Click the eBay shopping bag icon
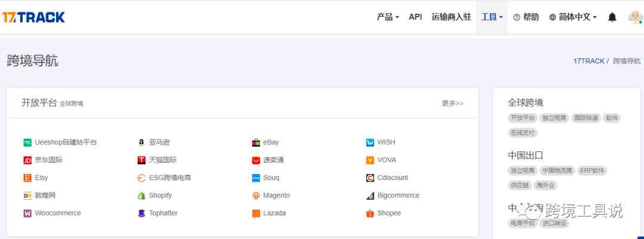Image resolution: width=644 pixels, height=239 pixels. 256,142
